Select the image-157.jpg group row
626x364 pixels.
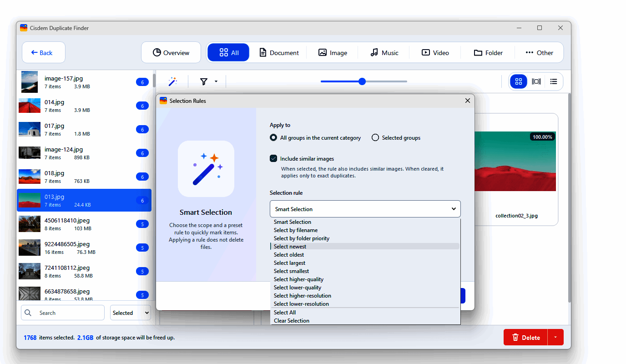tap(84, 82)
